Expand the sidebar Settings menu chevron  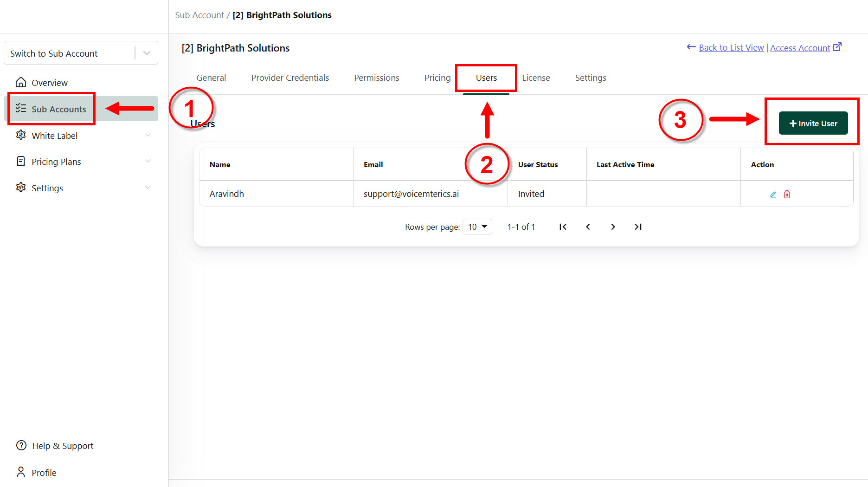[x=148, y=188]
